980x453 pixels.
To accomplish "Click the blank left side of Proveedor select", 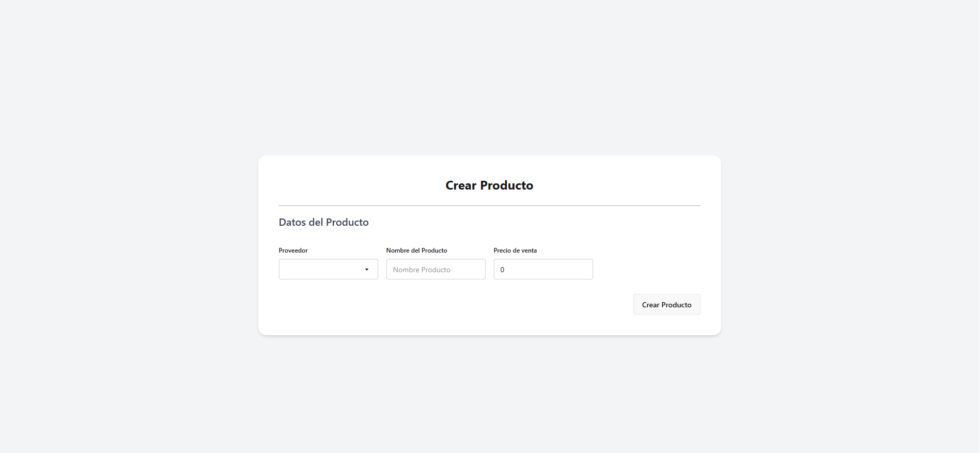I will [x=300, y=269].
